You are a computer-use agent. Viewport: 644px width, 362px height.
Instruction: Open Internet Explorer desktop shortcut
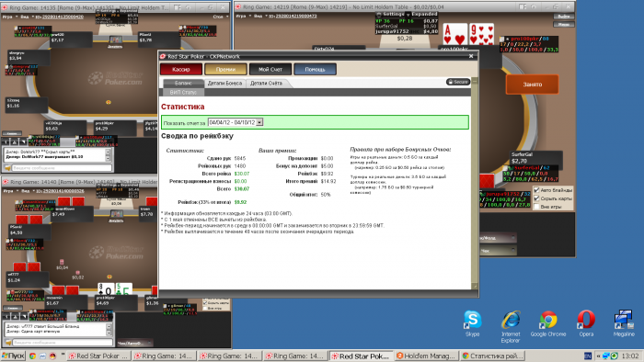[x=511, y=326]
